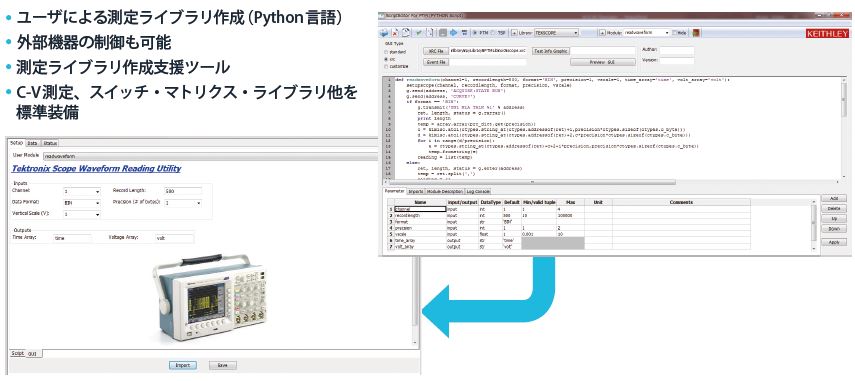Click the brown book icon beside Hide

pos(696,33)
